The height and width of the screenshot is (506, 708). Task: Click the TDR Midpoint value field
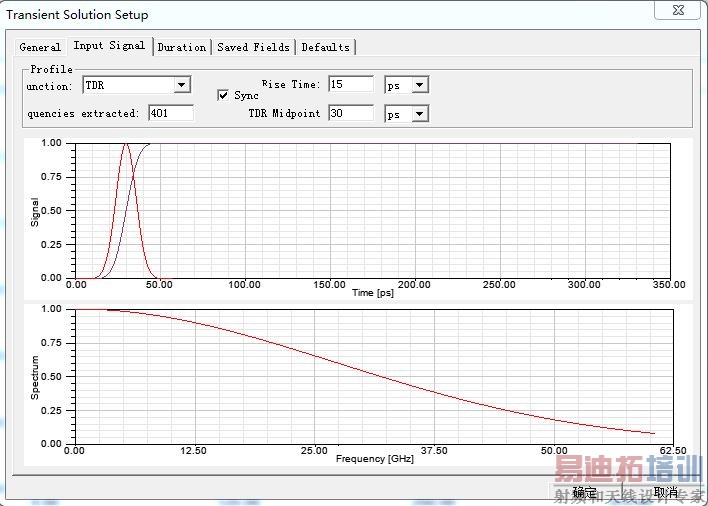coord(351,113)
